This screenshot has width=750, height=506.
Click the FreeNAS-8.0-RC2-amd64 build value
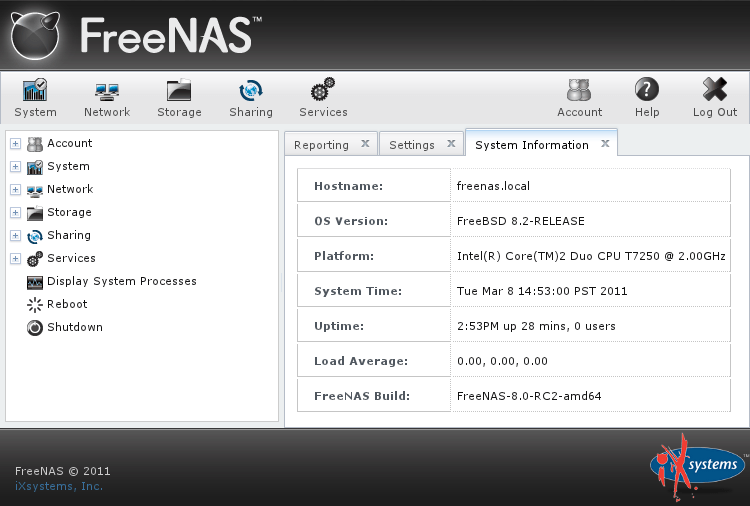(x=529, y=396)
